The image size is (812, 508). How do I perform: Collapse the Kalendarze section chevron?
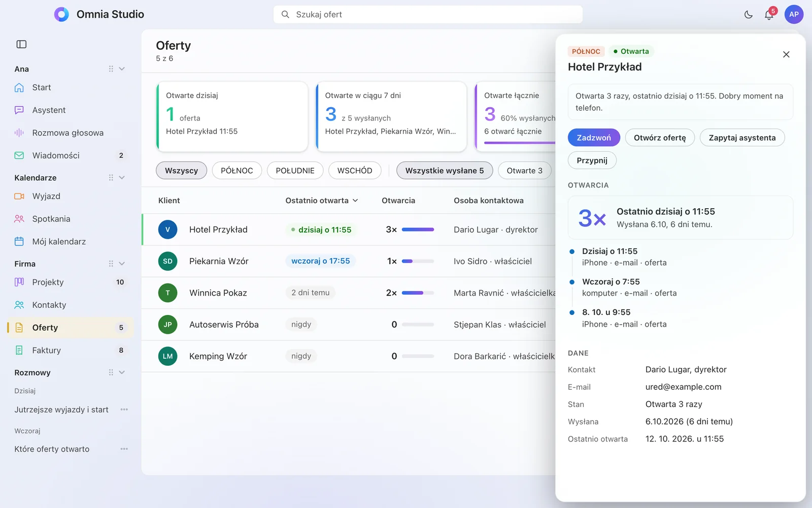tap(122, 178)
